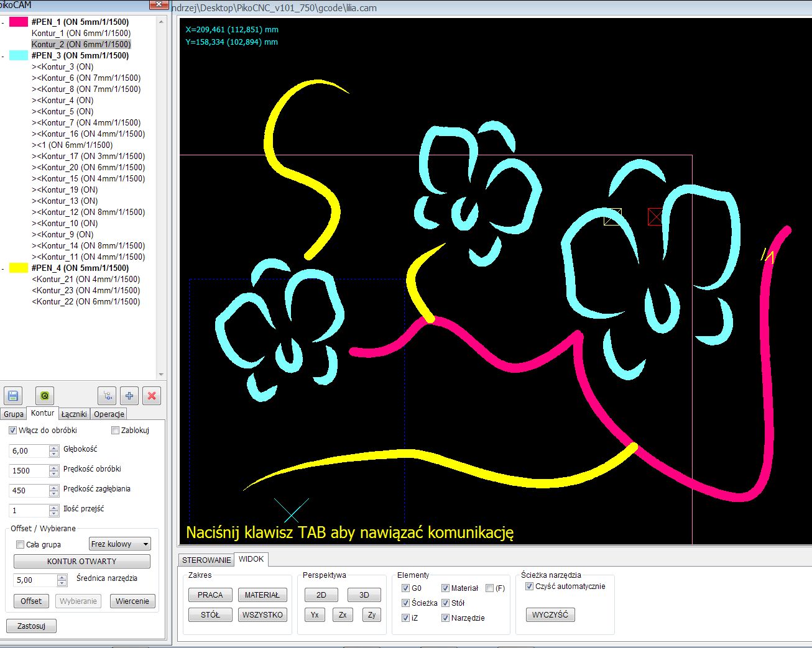Image resolution: width=812 pixels, height=648 pixels.
Task: Click the WSZYSTKO range button
Action: 262,614
